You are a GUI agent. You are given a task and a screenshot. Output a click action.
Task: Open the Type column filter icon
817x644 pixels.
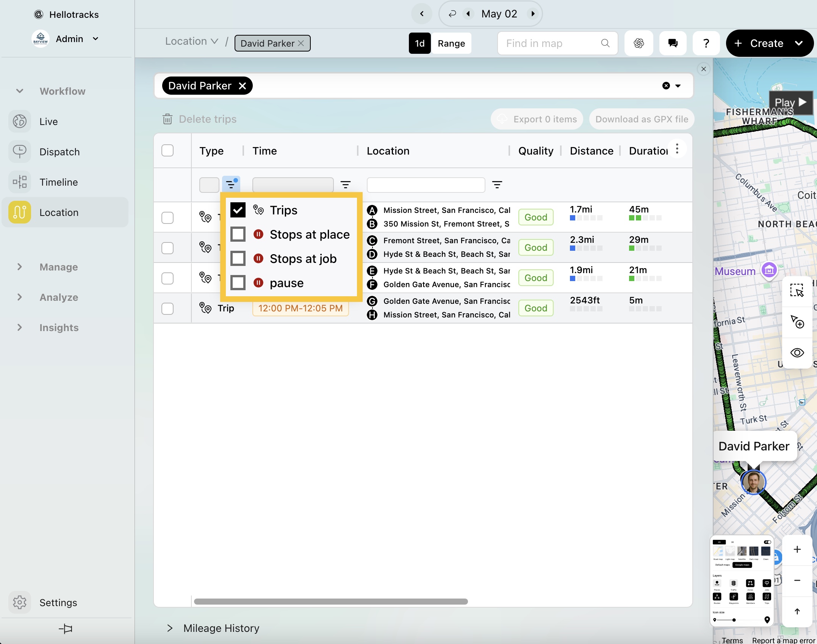tap(231, 184)
